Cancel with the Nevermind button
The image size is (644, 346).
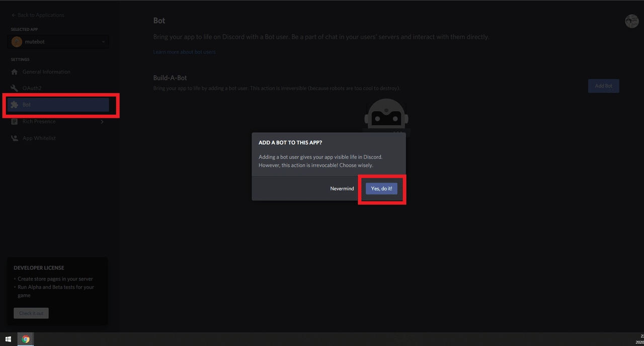(x=342, y=189)
